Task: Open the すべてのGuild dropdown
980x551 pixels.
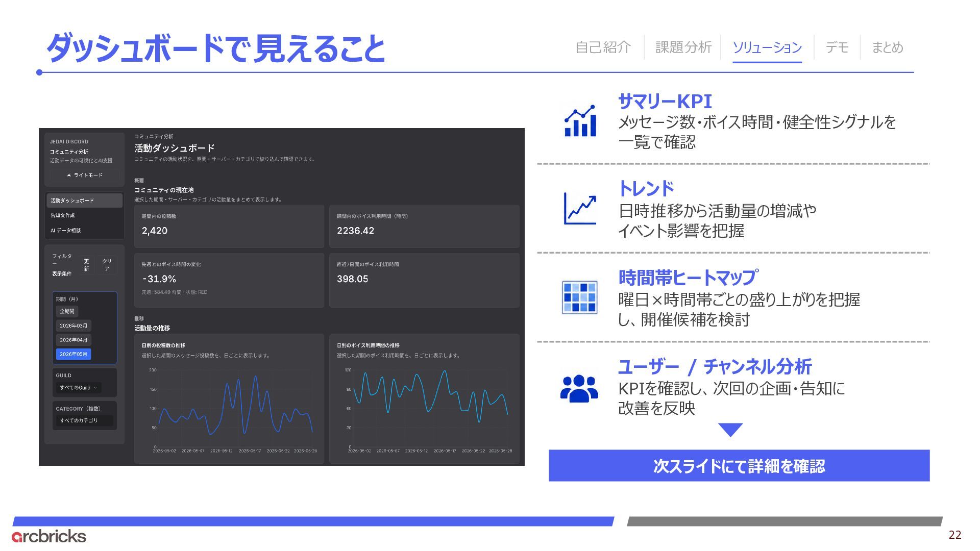Action: pyautogui.click(x=79, y=388)
